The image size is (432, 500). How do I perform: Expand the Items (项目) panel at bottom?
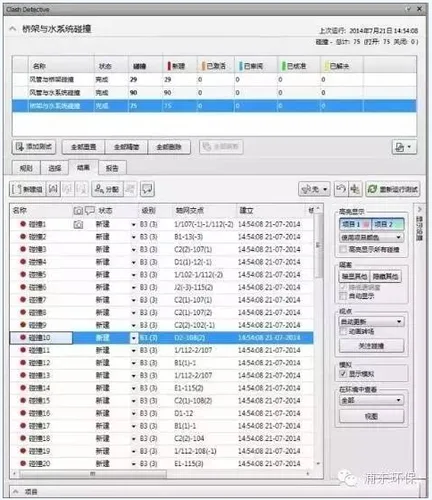(15, 492)
